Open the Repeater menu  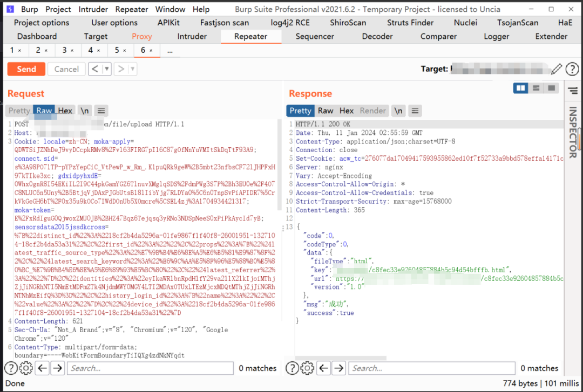[132, 9]
